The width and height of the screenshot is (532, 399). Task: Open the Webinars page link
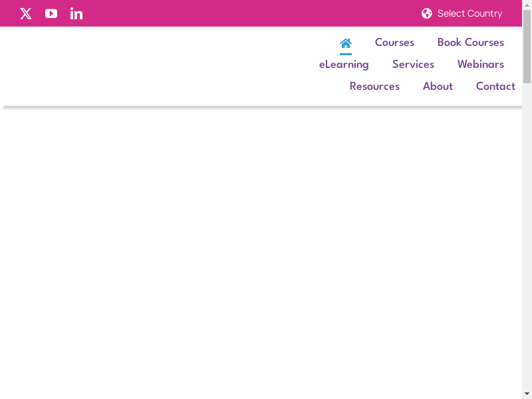[480, 65]
